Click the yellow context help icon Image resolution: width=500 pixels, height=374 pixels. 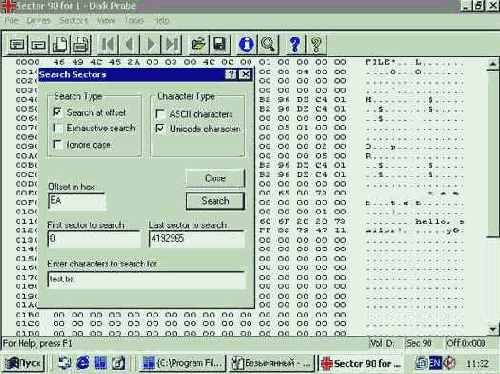click(316, 44)
